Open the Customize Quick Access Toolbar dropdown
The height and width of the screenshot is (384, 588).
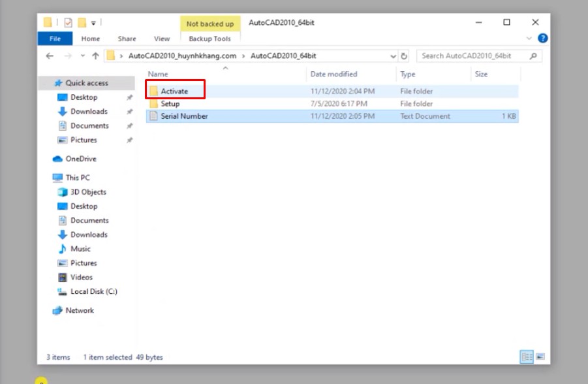pos(93,24)
